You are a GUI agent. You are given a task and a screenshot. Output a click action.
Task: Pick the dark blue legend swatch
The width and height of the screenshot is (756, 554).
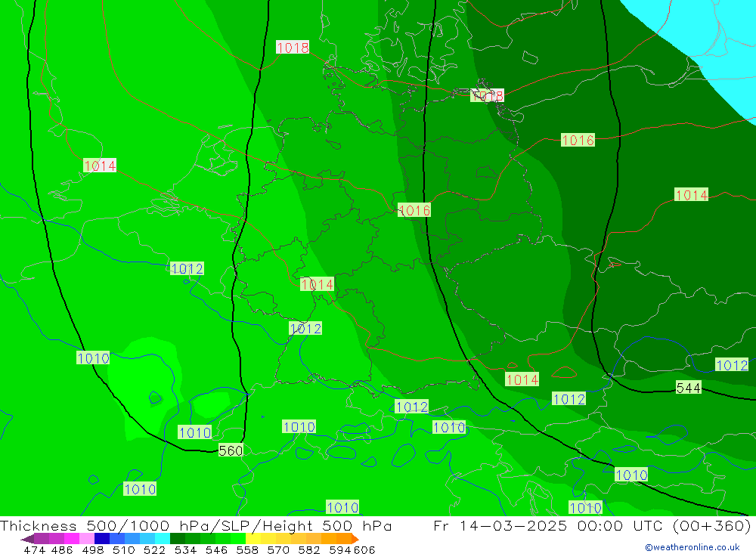pos(102,539)
